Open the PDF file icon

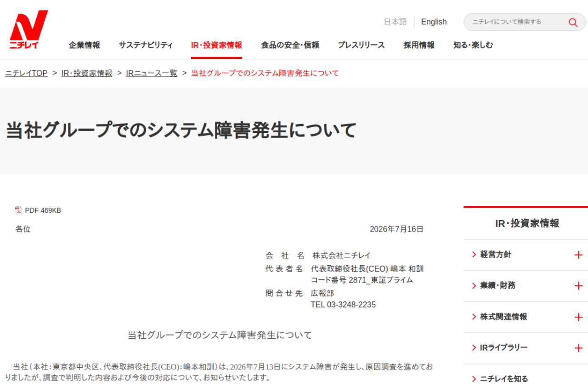click(18, 210)
